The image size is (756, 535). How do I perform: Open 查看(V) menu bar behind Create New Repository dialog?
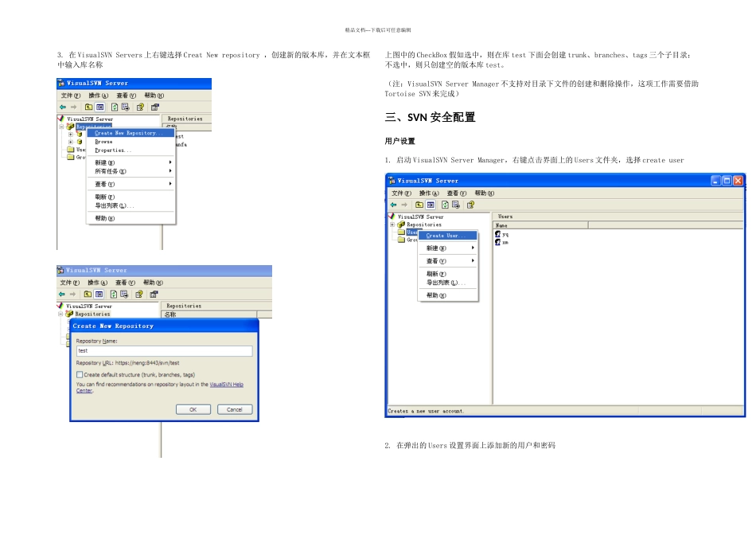click(x=126, y=283)
